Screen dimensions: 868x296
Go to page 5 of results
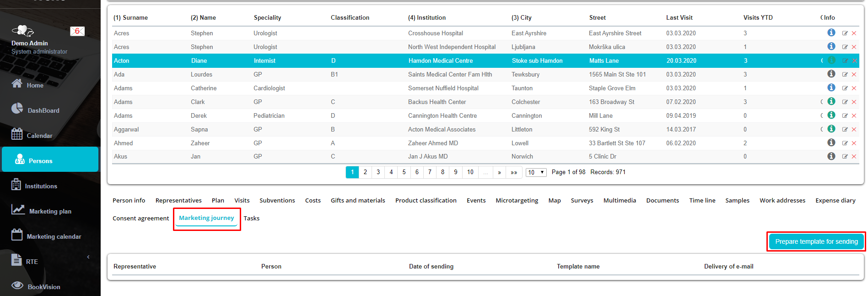(x=404, y=172)
